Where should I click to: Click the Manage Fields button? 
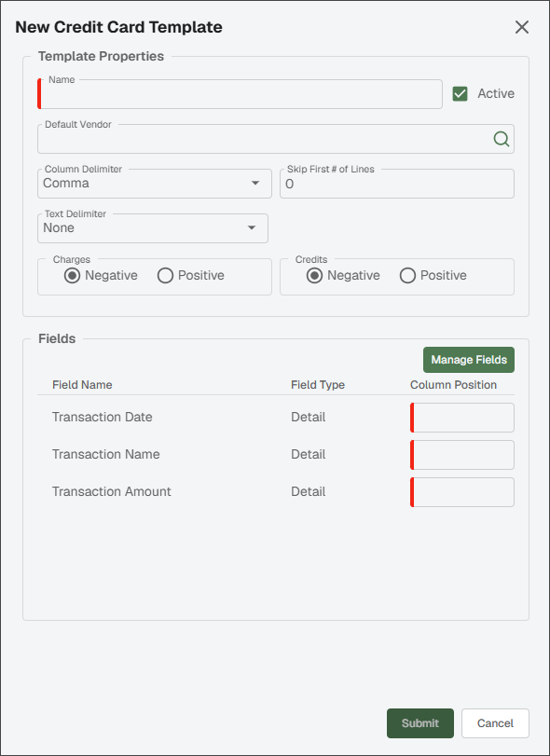point(469,360)
